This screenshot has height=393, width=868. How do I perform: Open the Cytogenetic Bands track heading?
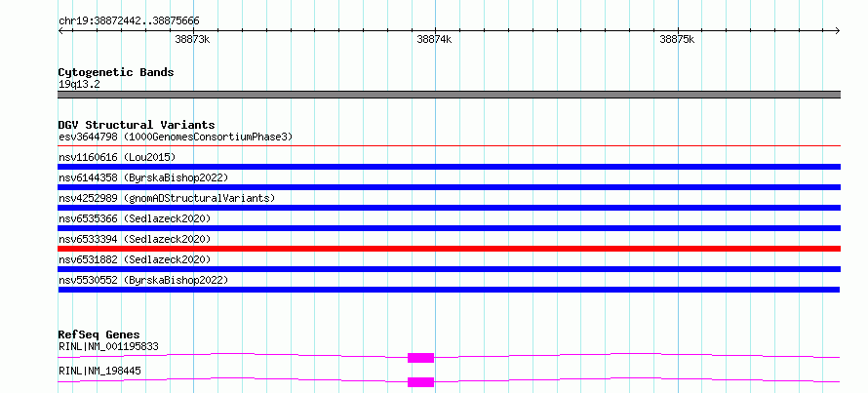[x=116, y=72]
